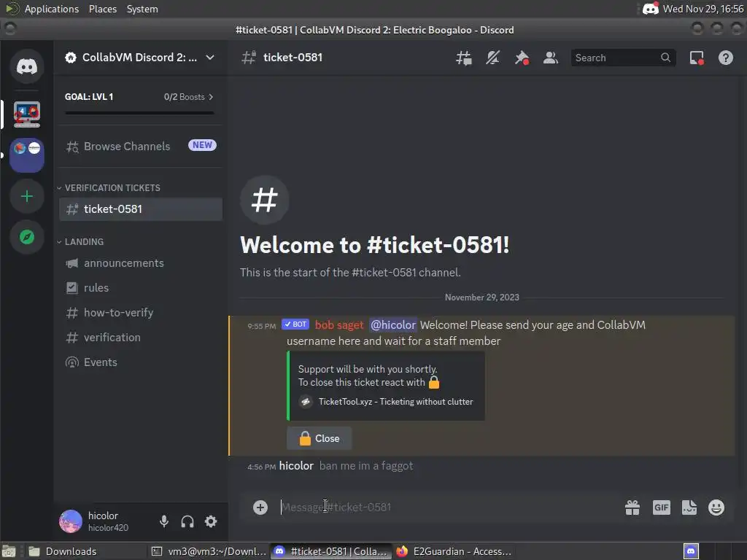Open the announcements channel
The width and height of the screenshot is (747, 560).
pos(141,262)
